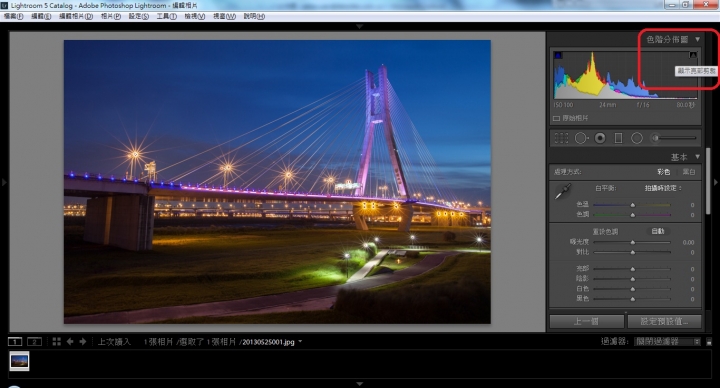Viewport: 720px width, 388px height.
Task: Open second window display 2
Action: 34,342
